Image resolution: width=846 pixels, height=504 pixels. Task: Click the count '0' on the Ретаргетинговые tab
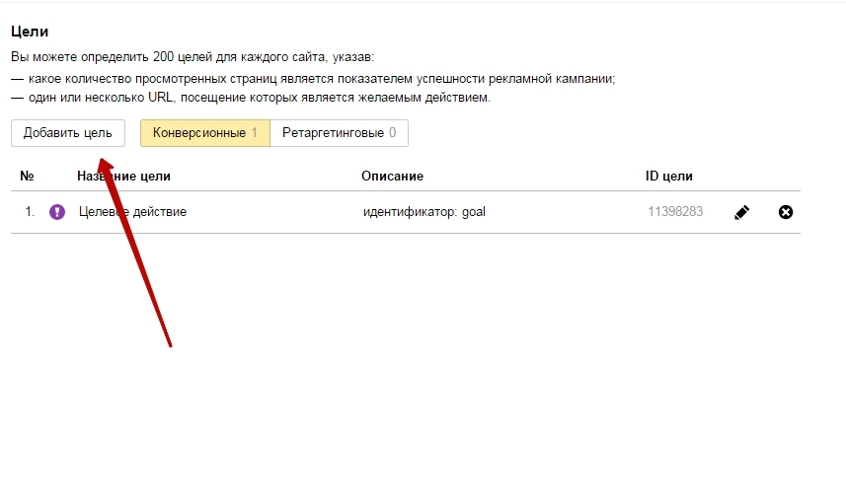tap(392, 133)
